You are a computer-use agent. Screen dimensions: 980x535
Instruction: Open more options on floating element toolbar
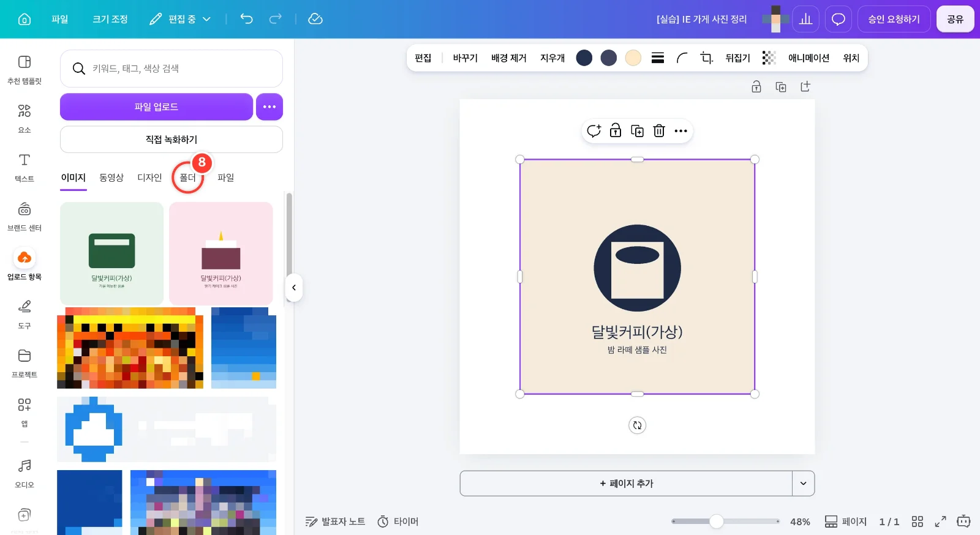(x=681, y=130)
